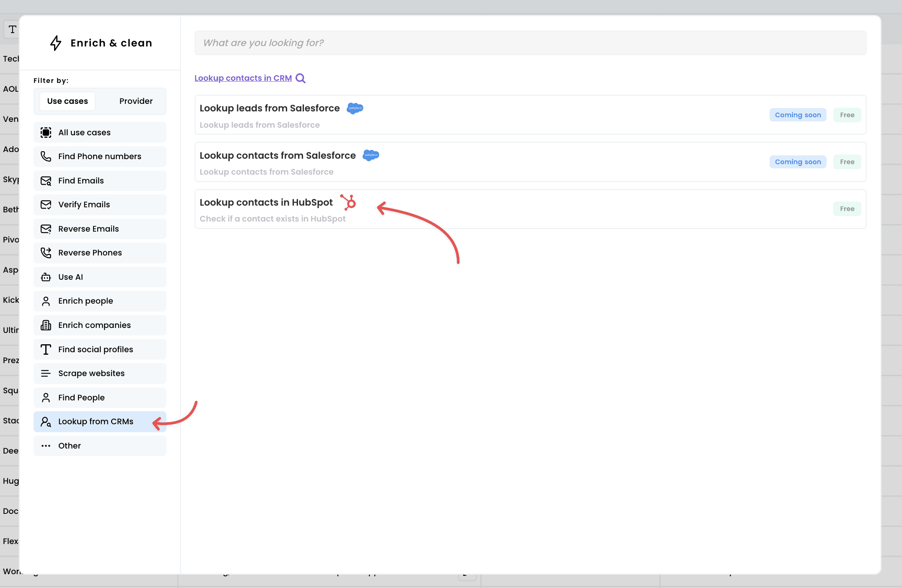Screen dimensions: 902x588
Task: Open Lookup contacts in CRM link
Action: point(243,78)
